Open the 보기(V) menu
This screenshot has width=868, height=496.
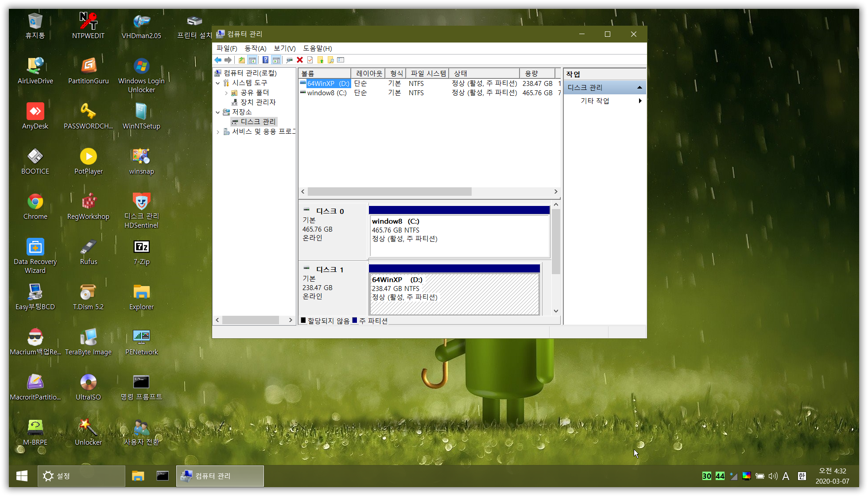pyautogui.click(x=284, y=48)
